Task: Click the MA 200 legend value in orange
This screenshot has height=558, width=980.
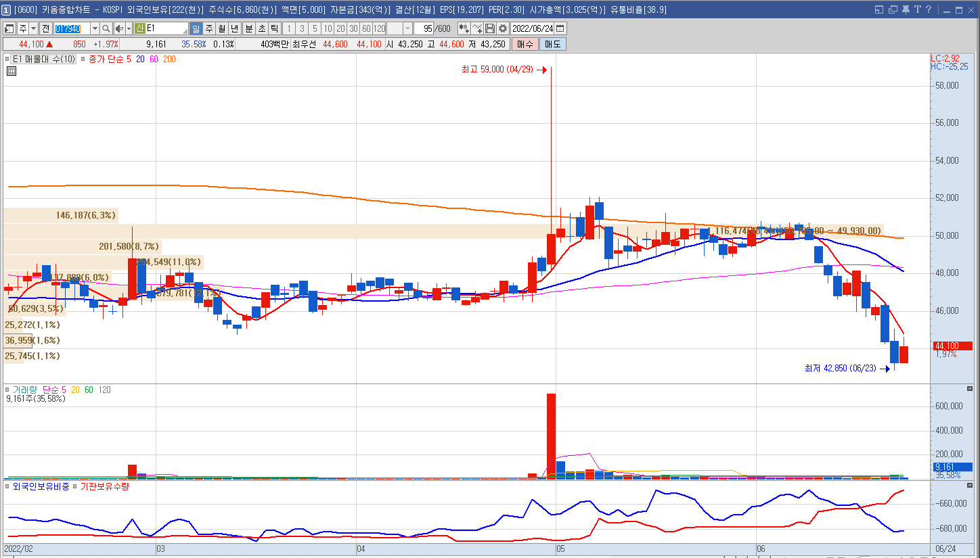Action: 169,60
